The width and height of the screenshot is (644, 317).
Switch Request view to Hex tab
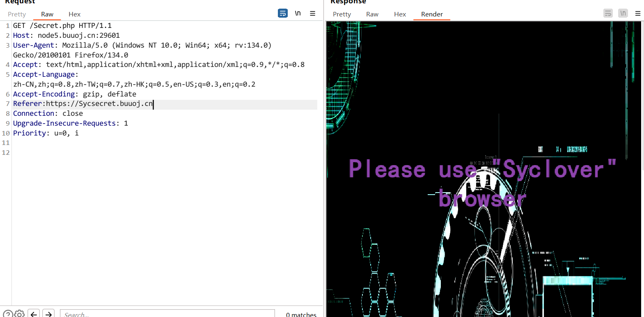pos(74,14)
